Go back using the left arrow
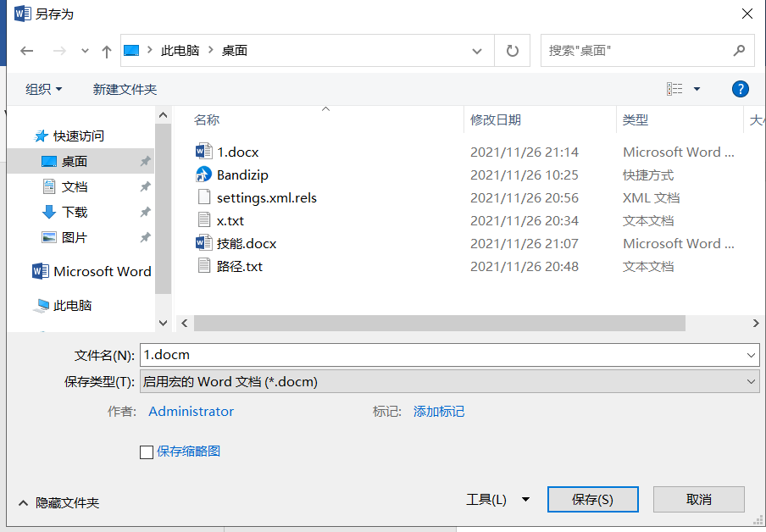Screen dimensions: 766x532 click(x=27, y=51)
